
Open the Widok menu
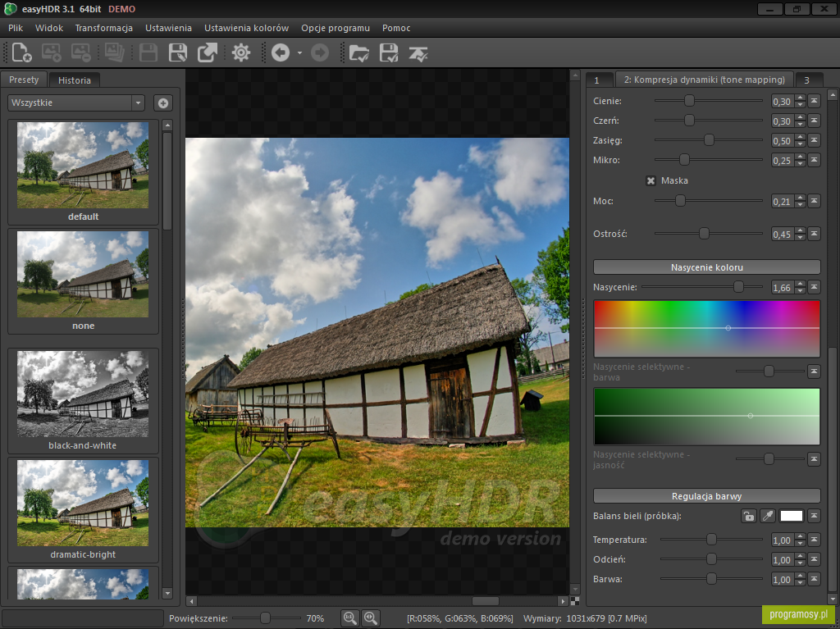(x=49, y=28)
